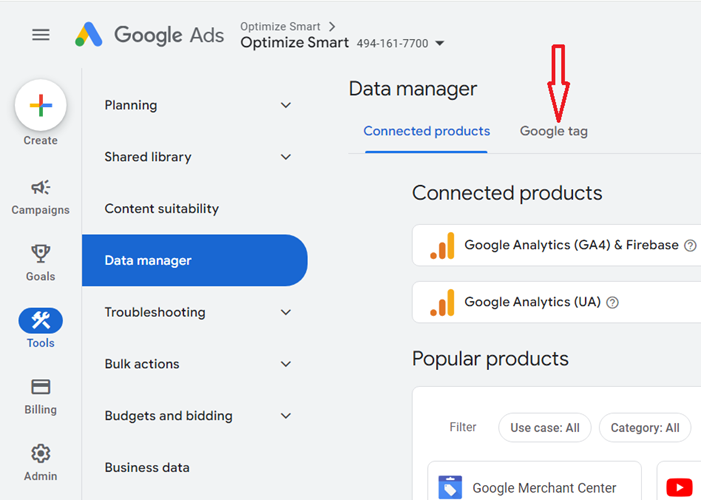This screenshot has height=500, width=701.
Task: Click the Data manager page title
Action: pos(413,89)
